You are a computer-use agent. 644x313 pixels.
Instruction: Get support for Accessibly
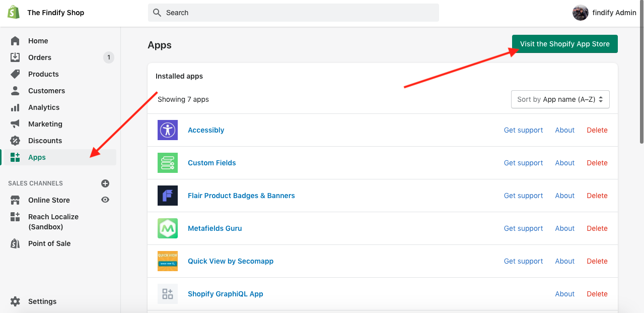(x=524, y=130)
